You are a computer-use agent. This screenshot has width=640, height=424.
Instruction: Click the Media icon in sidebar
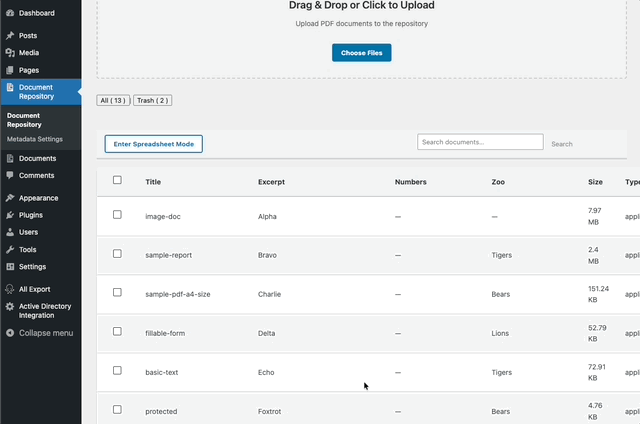[10, 53]
